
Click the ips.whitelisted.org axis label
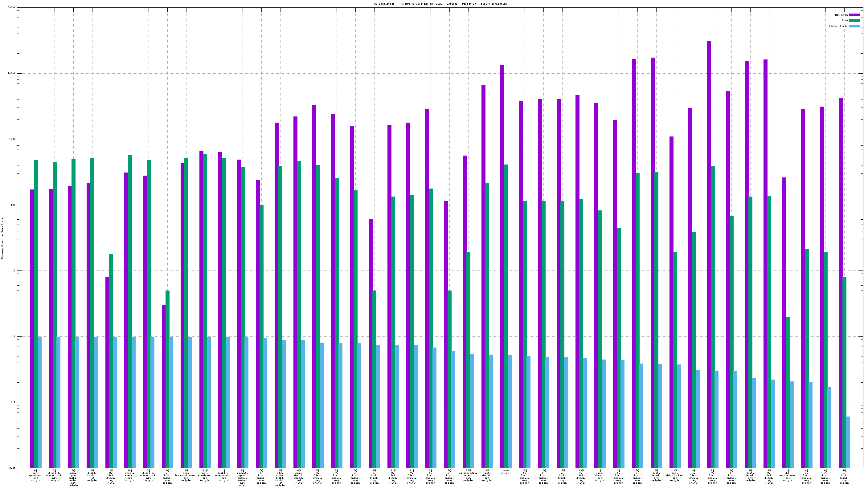pos(675,475)
